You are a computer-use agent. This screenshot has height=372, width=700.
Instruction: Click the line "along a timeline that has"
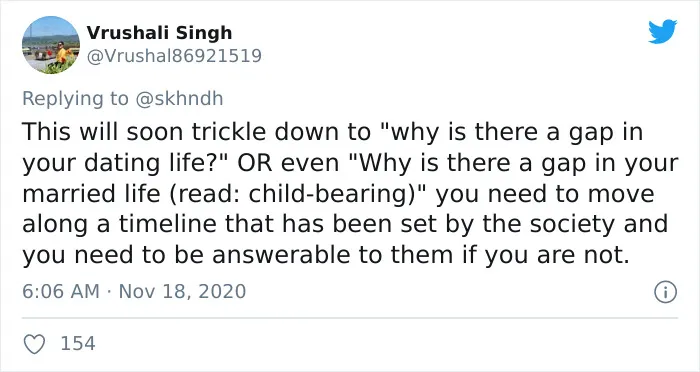click(173, 224)
